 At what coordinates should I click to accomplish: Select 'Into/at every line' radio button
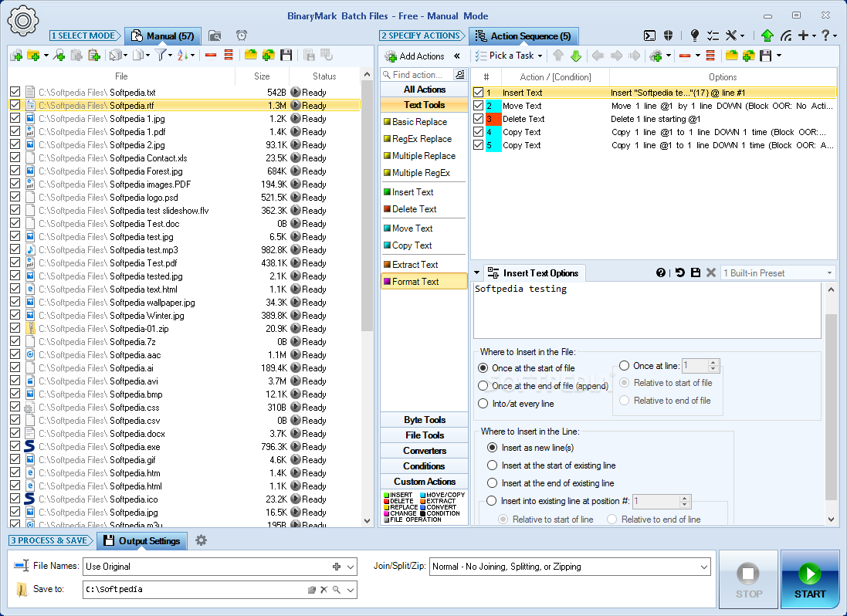483,404
